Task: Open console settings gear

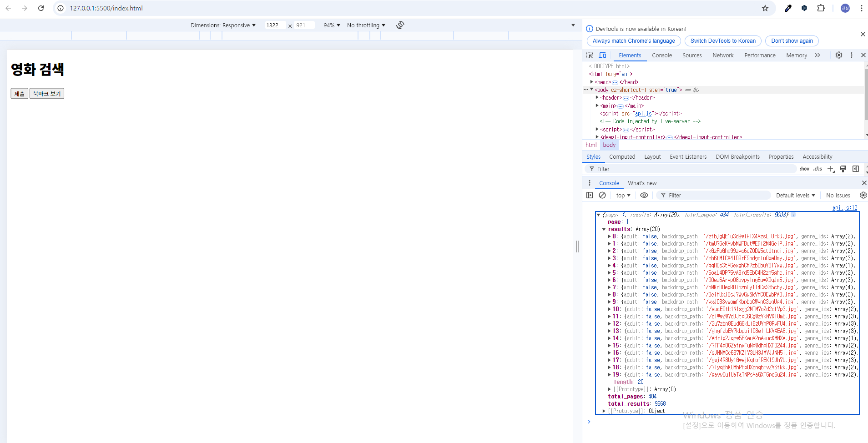Action: click(x=863, y=195)
